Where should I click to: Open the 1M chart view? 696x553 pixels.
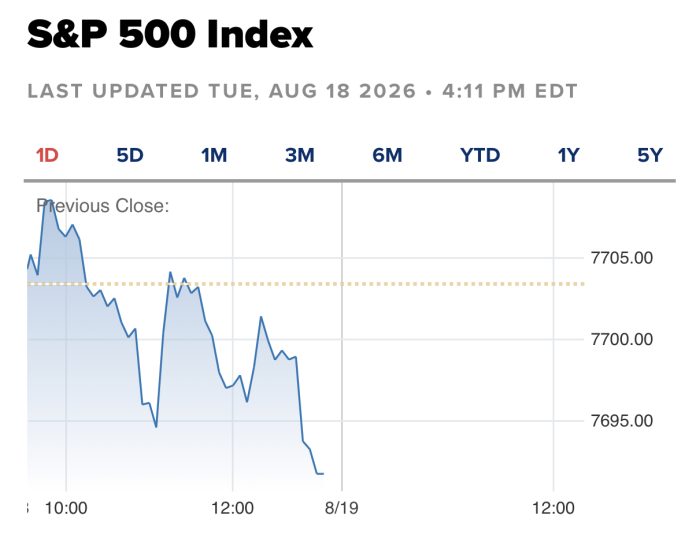(214, 155)
